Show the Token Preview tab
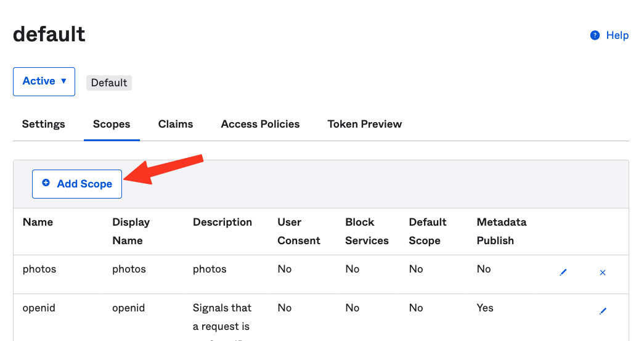This screenshot has height=341, width=644. pyautogui.click(x=364, y=124)
